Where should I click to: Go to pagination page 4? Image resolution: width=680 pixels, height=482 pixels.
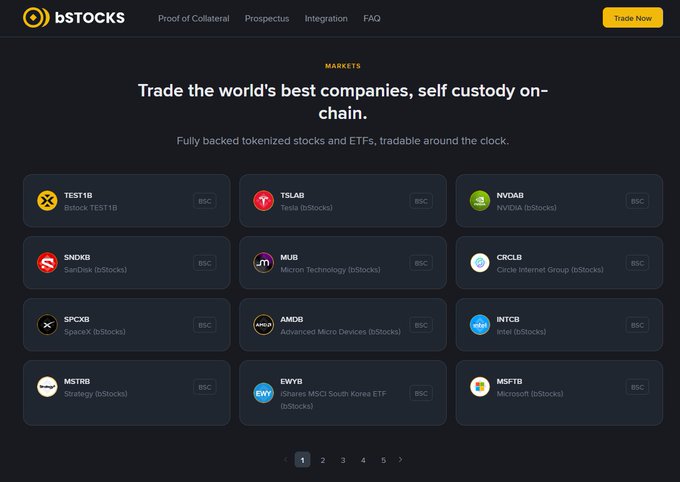tap(363, 460)
